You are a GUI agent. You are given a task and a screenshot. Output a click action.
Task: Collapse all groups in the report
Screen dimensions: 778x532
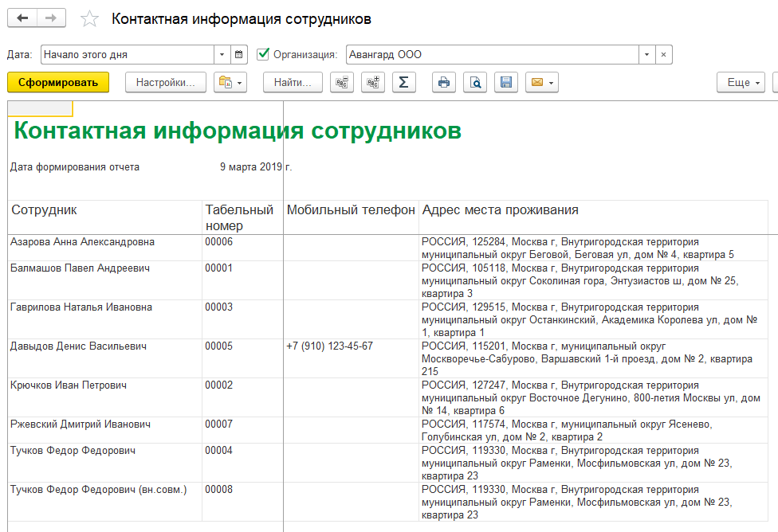(x=342, y=82)
